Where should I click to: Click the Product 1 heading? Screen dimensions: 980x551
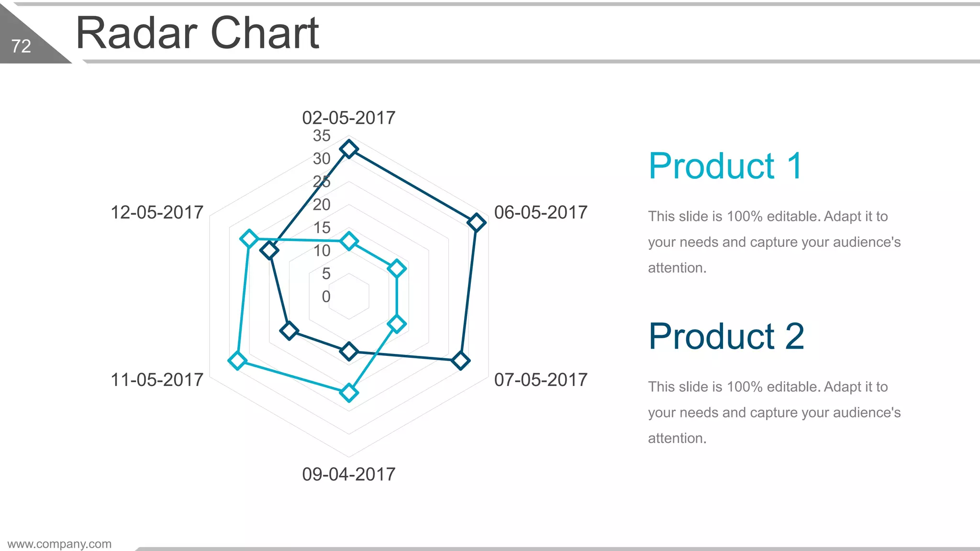click(725, 166)
